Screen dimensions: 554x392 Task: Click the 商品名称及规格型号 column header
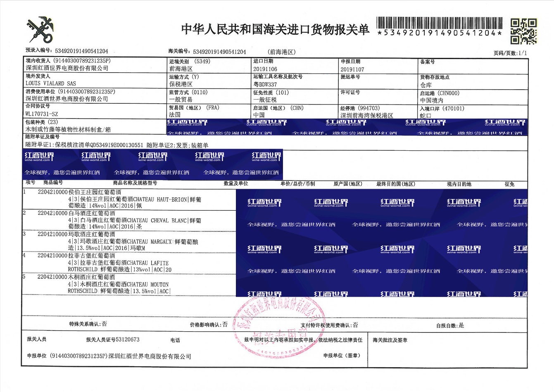pyautogui.click(x=135, y=183)
